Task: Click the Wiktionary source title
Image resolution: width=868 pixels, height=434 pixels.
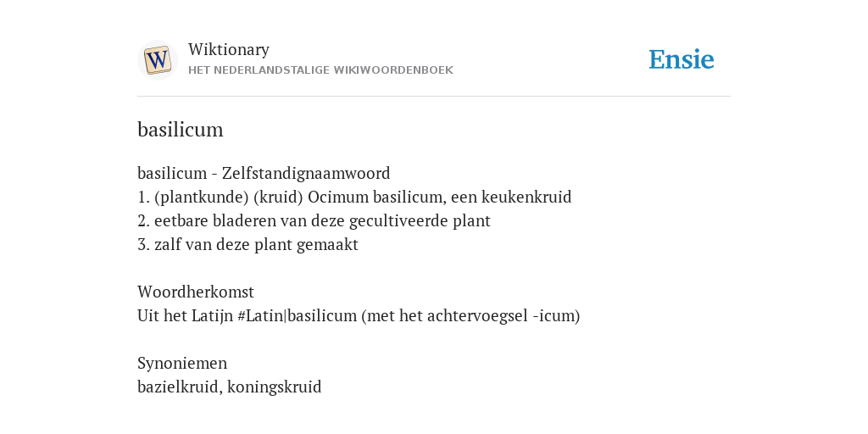Action: tap(229, 49)
